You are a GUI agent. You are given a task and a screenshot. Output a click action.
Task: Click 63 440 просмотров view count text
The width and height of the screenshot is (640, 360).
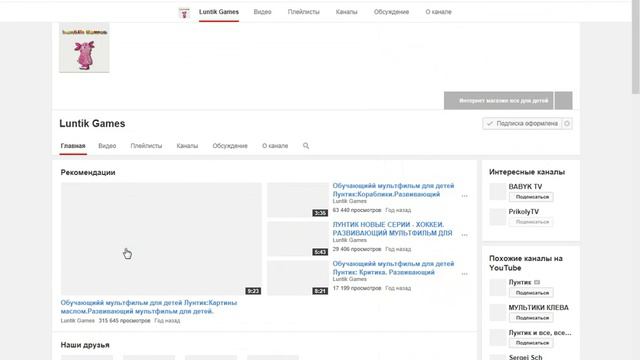pyautogui.click(x=357, y=210)
